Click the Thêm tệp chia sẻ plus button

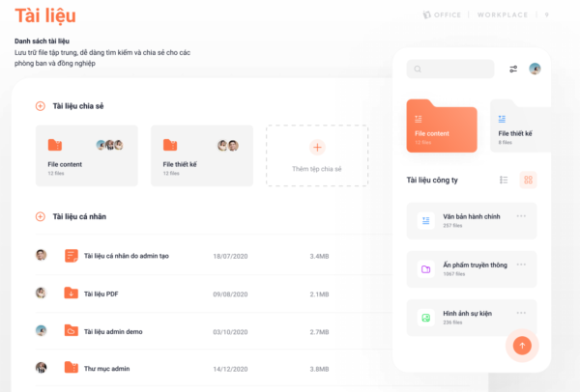point(317,148)
